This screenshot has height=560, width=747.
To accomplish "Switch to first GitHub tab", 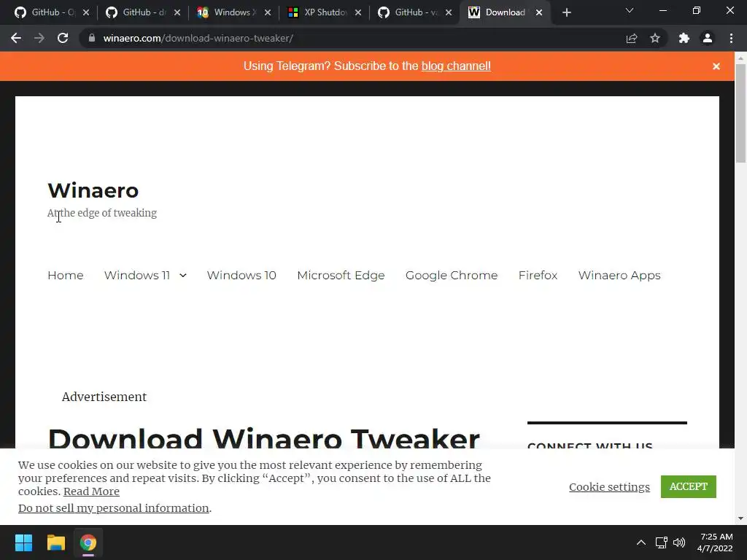I will (x=52, y=13).
